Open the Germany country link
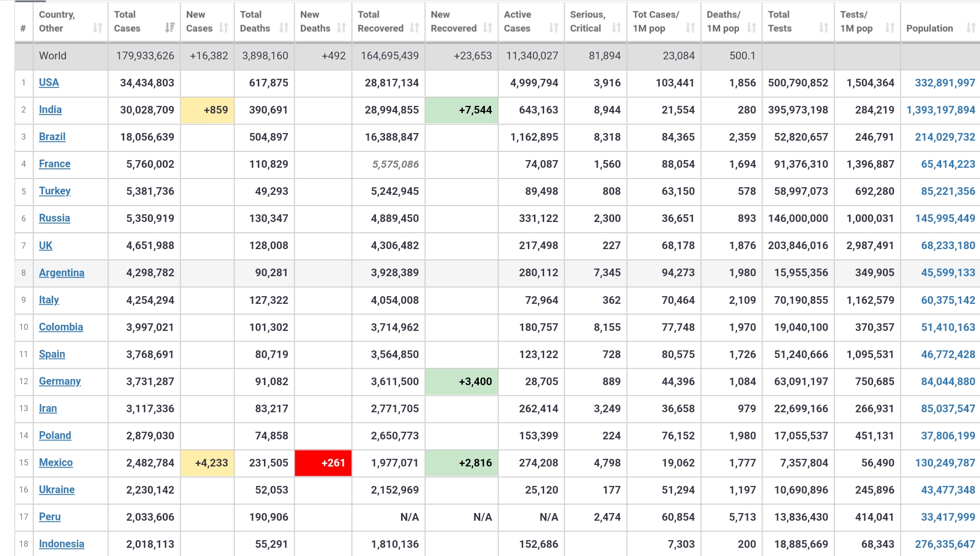Viewport: 980px width, 556px height. coord(60,381)
